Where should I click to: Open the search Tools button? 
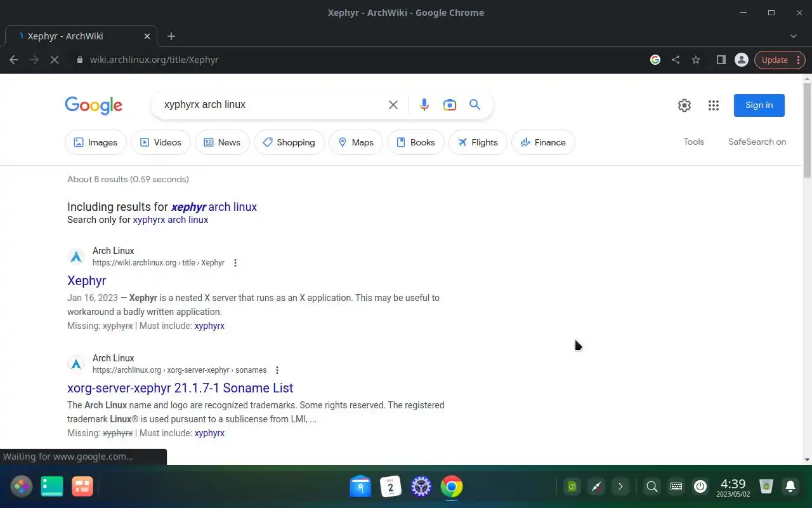point(693,142)
